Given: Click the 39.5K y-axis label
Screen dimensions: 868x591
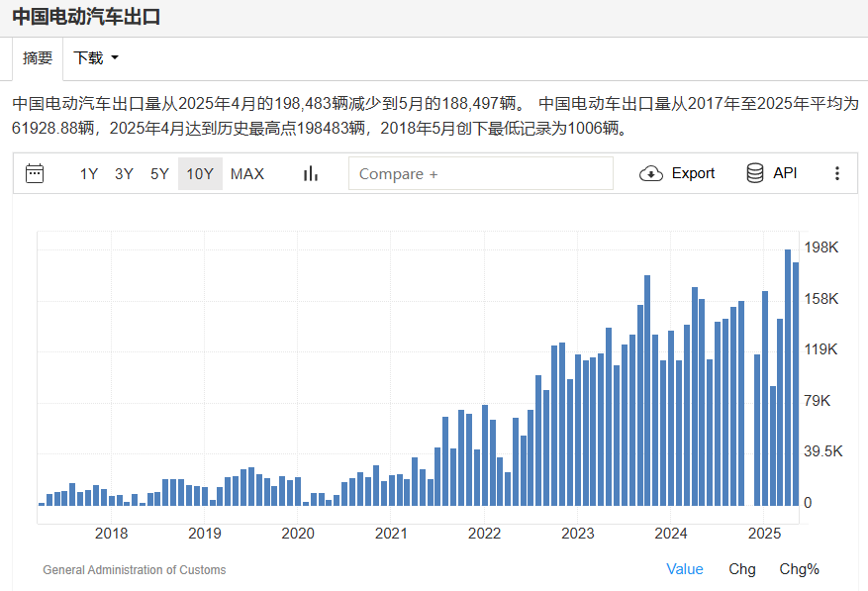Looking at the screenshot, I should click(x=823, y=451).
